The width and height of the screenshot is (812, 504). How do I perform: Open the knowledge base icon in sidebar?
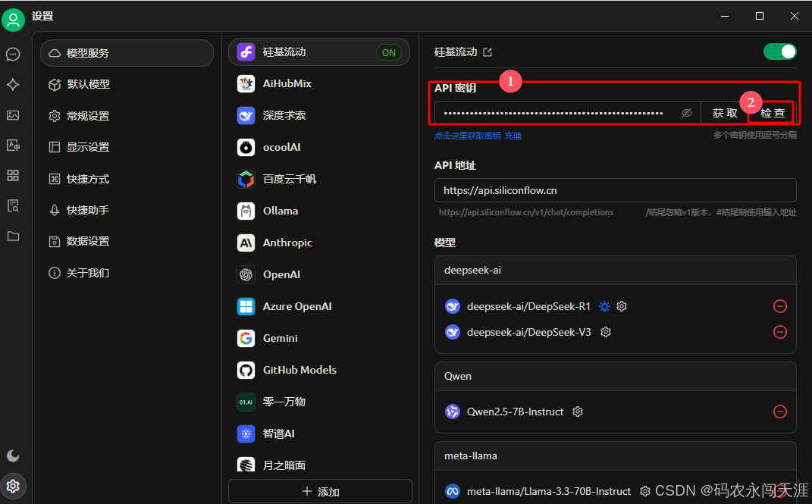tap(13, 206)
